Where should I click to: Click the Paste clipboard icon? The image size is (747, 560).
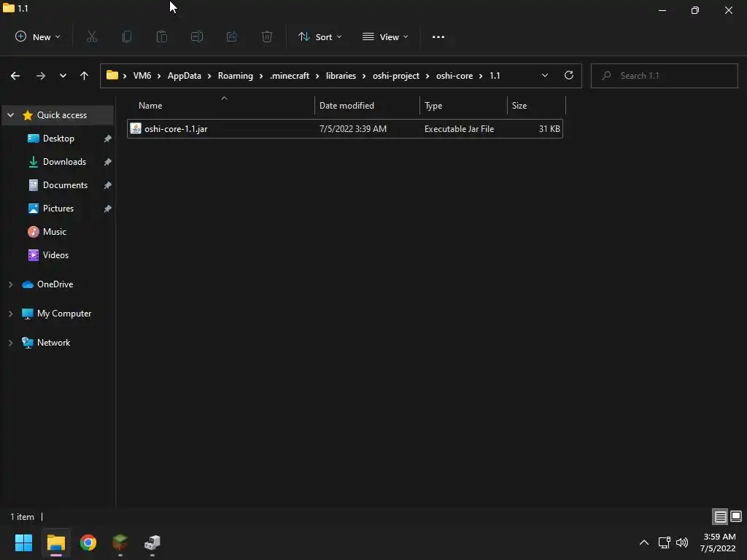coord(162,36)
